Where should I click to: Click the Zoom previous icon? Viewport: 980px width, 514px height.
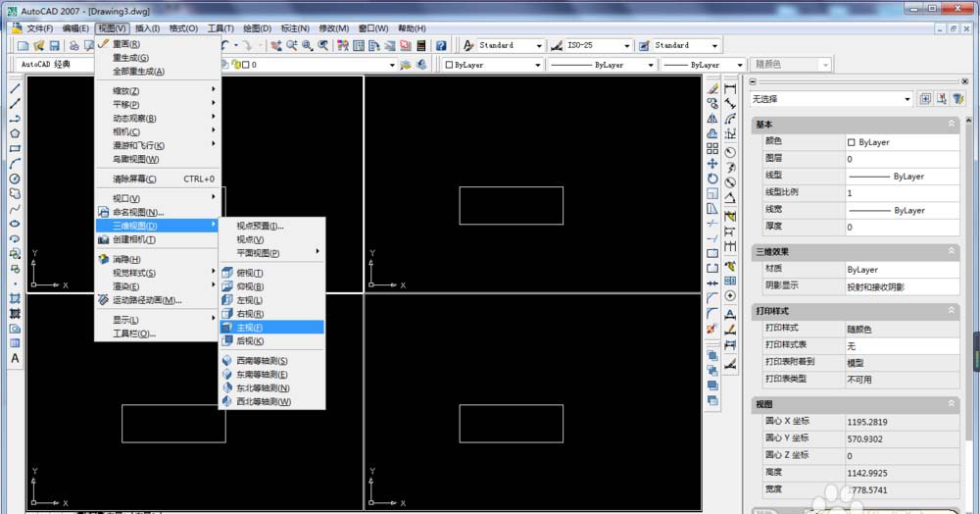[323, 46]
